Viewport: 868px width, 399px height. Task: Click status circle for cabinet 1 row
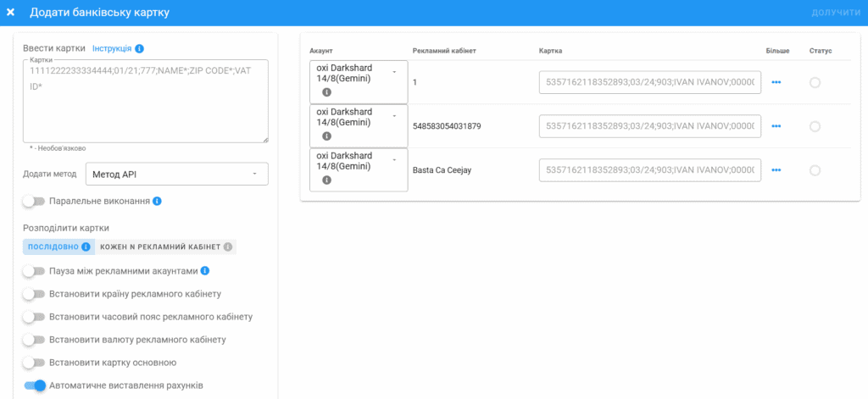pos(815,82)
